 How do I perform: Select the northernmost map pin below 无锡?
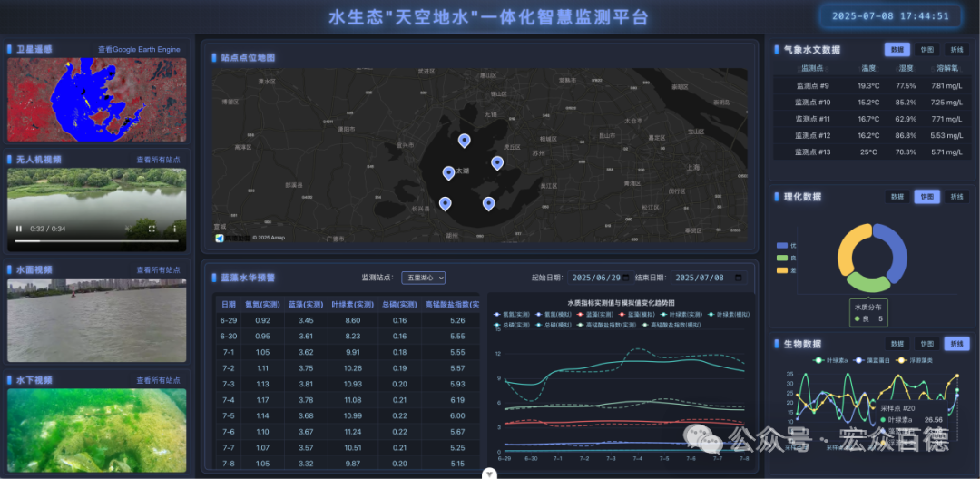pos(464,141)
